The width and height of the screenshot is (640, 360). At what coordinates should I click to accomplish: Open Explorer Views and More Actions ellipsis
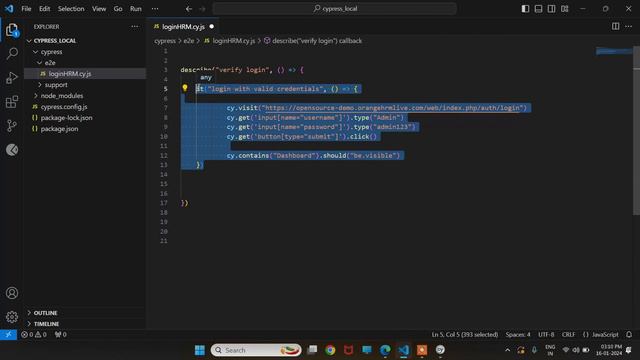click(135, 27)
